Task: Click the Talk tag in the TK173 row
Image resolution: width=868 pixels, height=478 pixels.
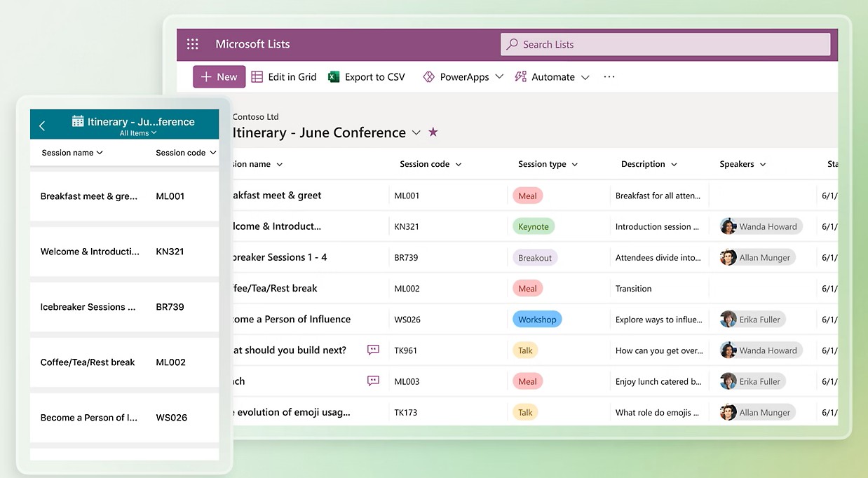Action: (x=525, y=412)
